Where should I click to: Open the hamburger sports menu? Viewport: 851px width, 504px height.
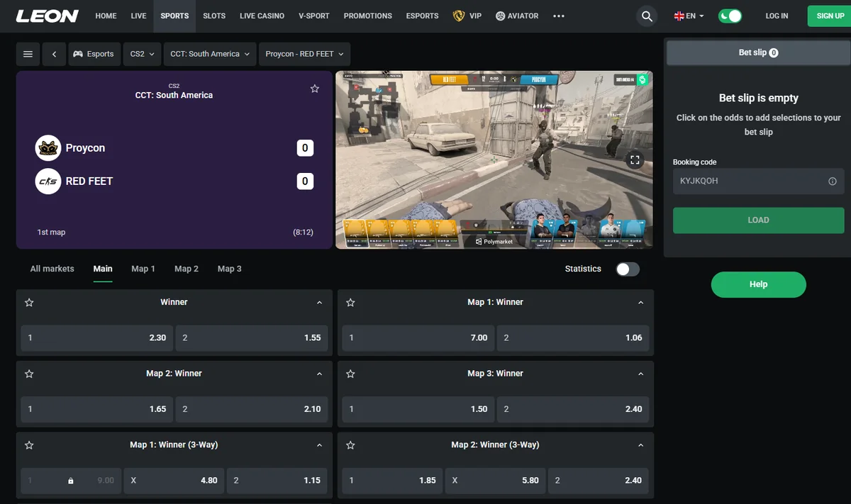pyautogui.click(x=28, y=54)
